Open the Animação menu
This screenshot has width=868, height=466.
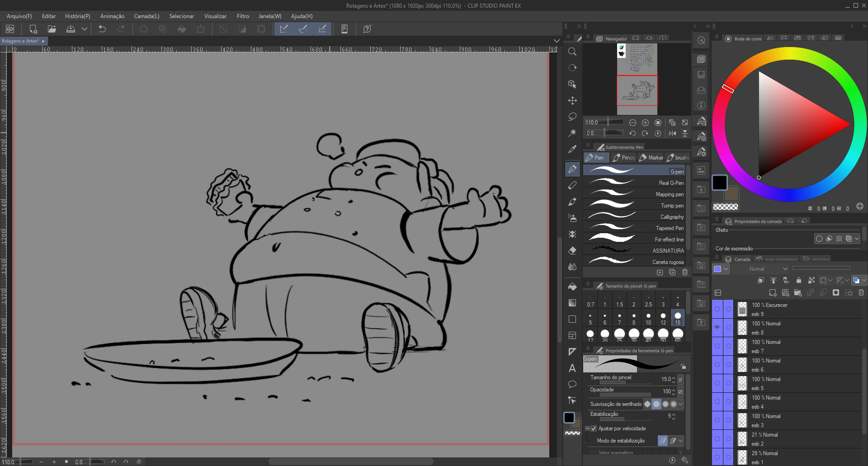pyautogui.click(x=112, y=16)
